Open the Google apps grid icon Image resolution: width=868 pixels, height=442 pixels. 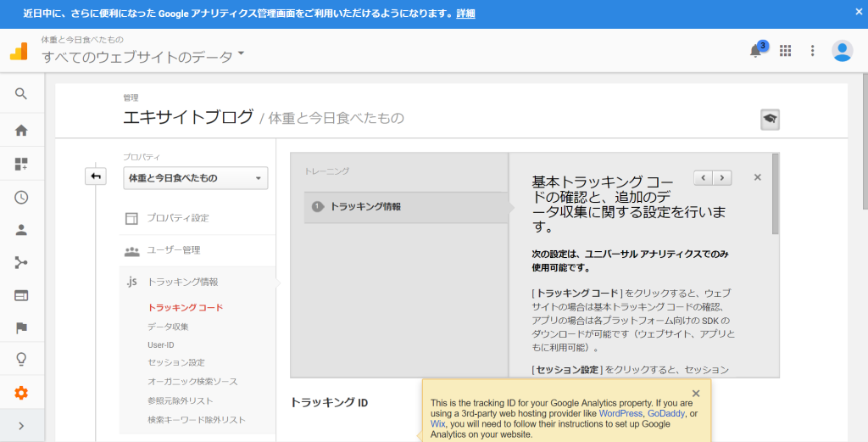[785, 50]
